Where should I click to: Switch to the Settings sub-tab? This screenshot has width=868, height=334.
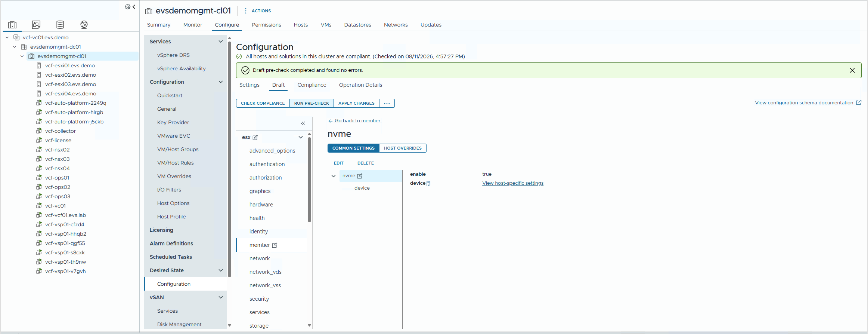click(249, 85)
